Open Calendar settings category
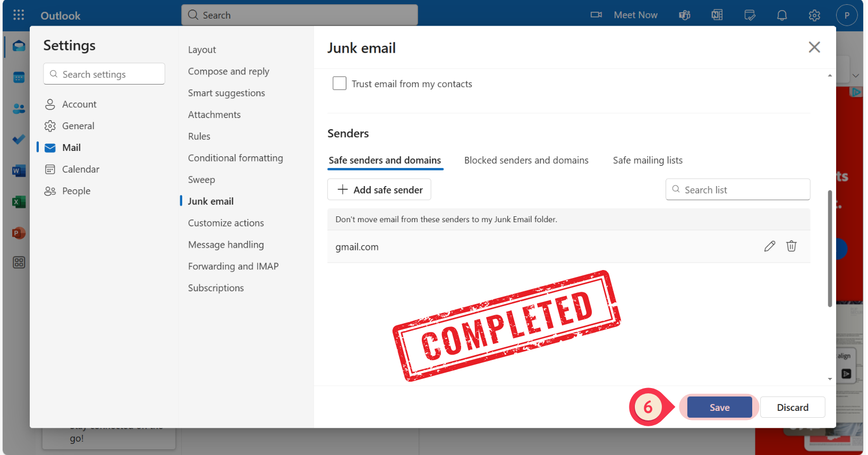The image size is (868, 455). tap(81, 170)
